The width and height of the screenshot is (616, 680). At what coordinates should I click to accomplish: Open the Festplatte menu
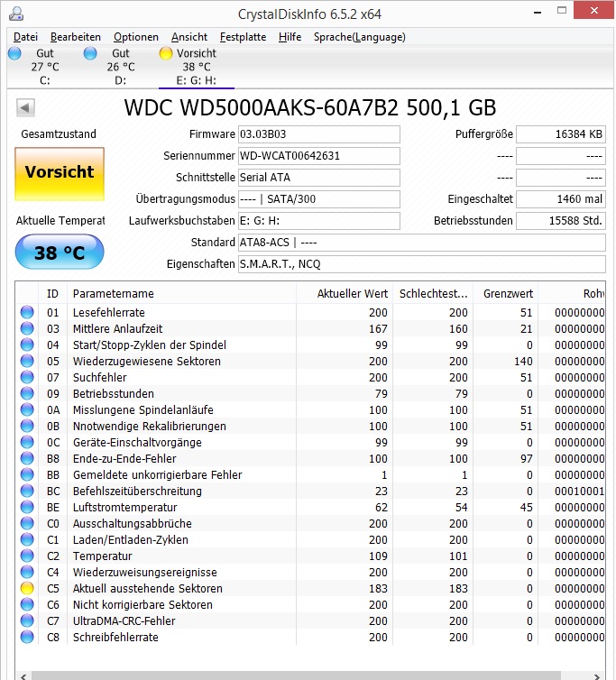243,37
